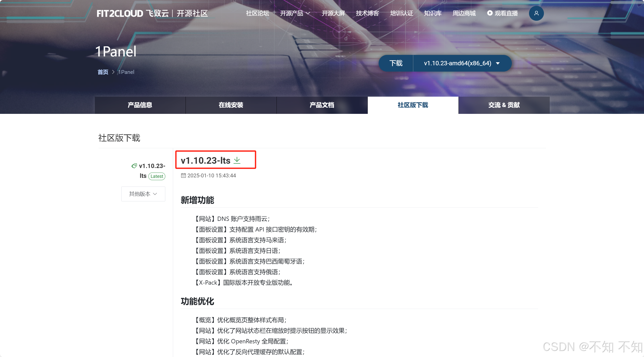Expand the 开源产品 navigation dropdown
The height and width of the screenshot is (357, 644).
[x=295, y=13]
